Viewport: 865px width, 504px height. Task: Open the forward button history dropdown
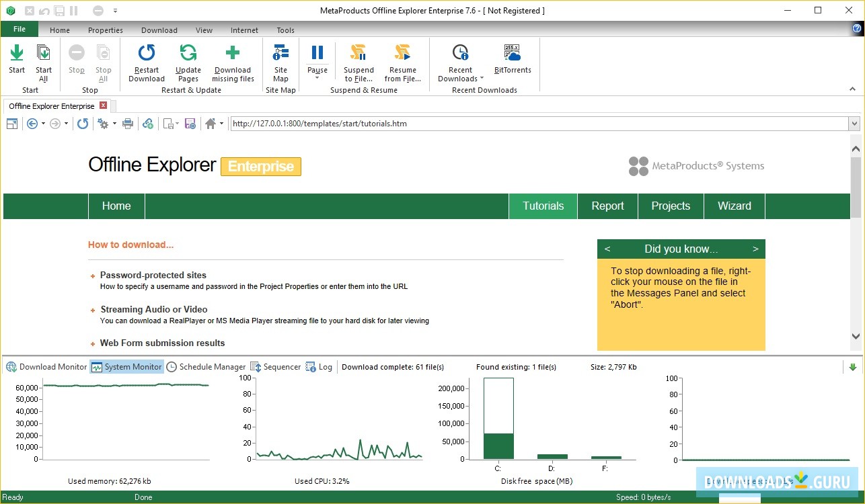click(66, 124)
